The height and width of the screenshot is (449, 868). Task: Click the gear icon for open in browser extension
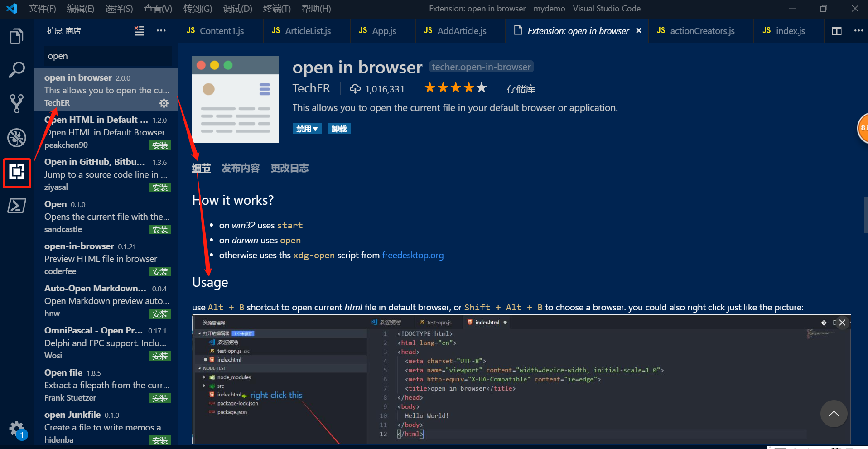click(164, 103)
